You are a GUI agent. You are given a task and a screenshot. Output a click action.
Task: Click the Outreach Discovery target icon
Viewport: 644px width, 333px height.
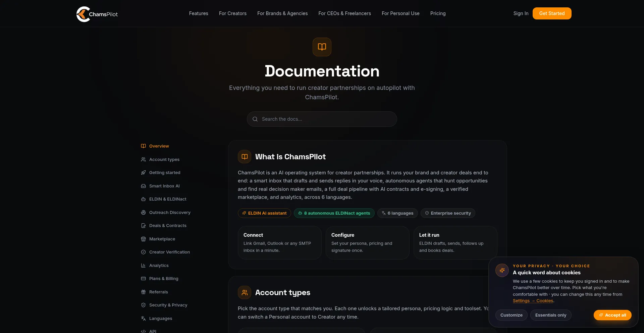tap(143, 212)
